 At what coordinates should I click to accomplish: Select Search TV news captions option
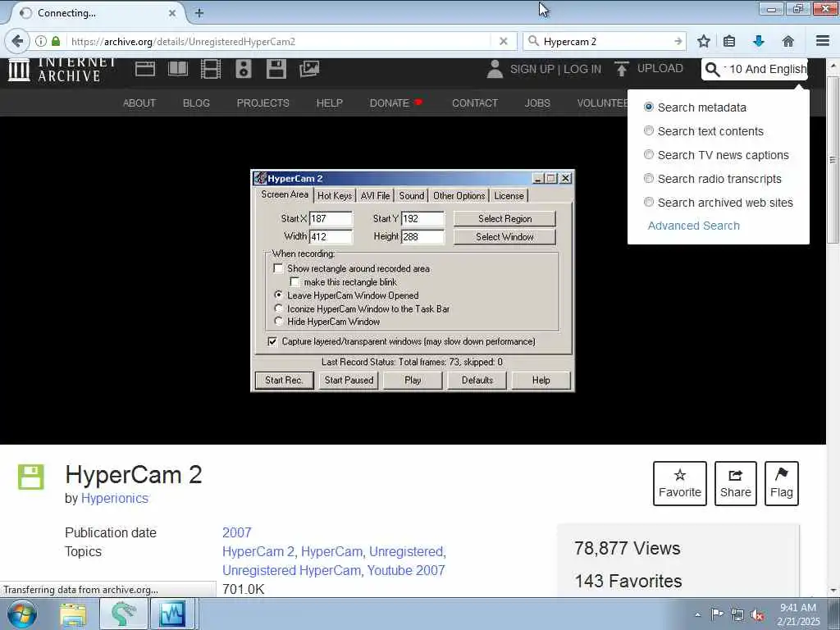[x=649, y=154]
